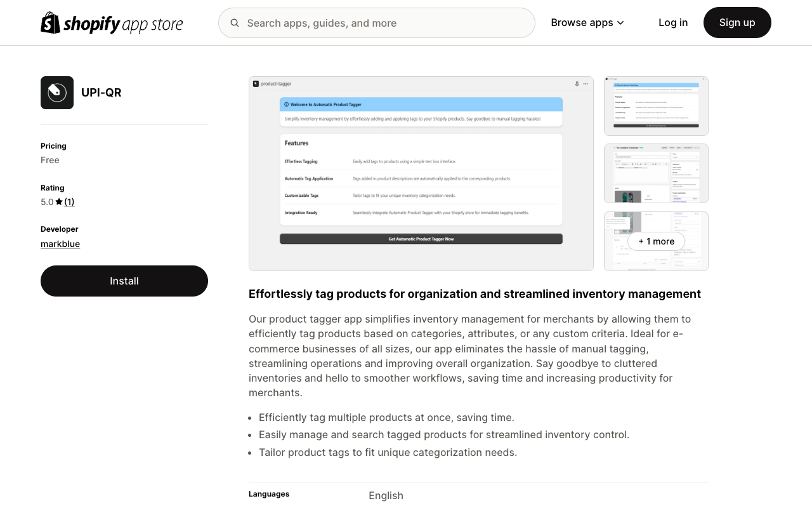Click the search magnifier icon
812x508 pixels.
pyautogui.click(x=235, y=23)
